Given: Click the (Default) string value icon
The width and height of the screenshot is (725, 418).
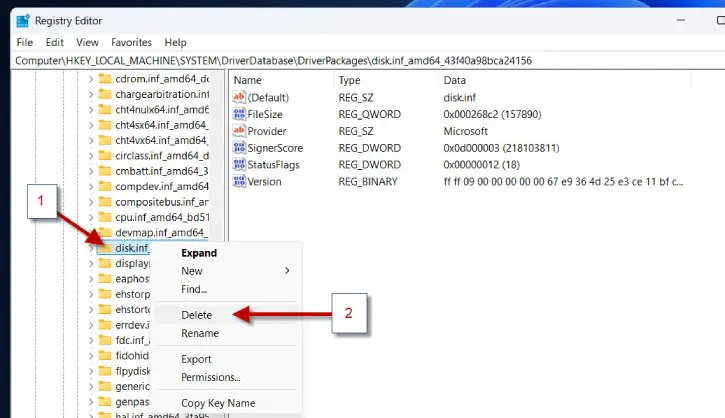Looking at the screenshot, I should point(239,97).
